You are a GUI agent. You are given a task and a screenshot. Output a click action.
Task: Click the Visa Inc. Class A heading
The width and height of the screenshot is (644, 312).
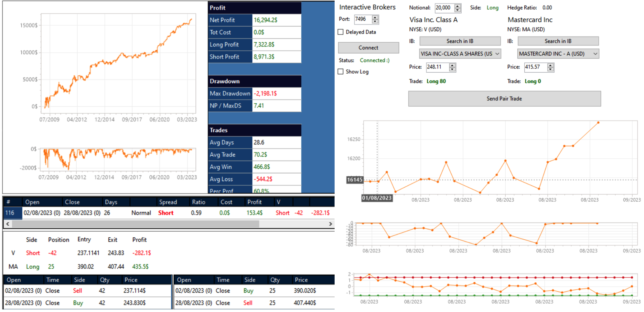pyautogui.click(x=434, y=20)
